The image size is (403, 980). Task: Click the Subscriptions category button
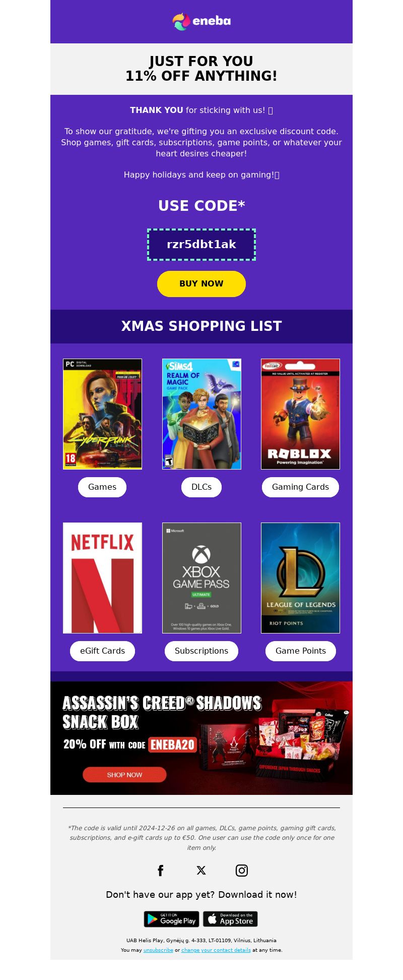click(x=201, y=651)
